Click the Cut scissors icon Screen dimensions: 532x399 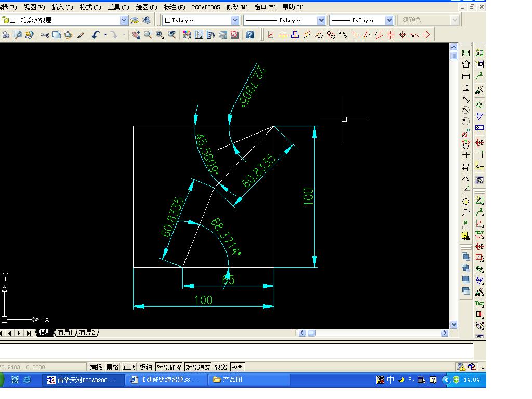pos(45,35)
